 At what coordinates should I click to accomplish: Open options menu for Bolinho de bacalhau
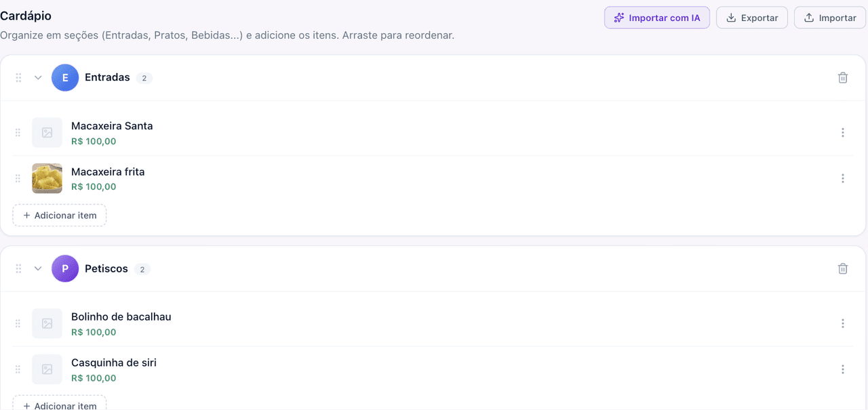coord(843,324)
